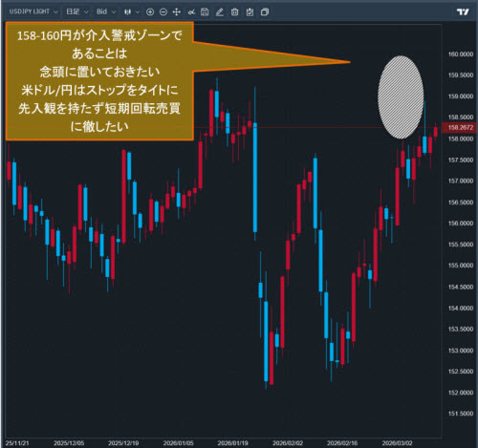The width and height of the screenshot is (478, 448).
Task: Select the pencil drawing tool
Action: point(220,12)
